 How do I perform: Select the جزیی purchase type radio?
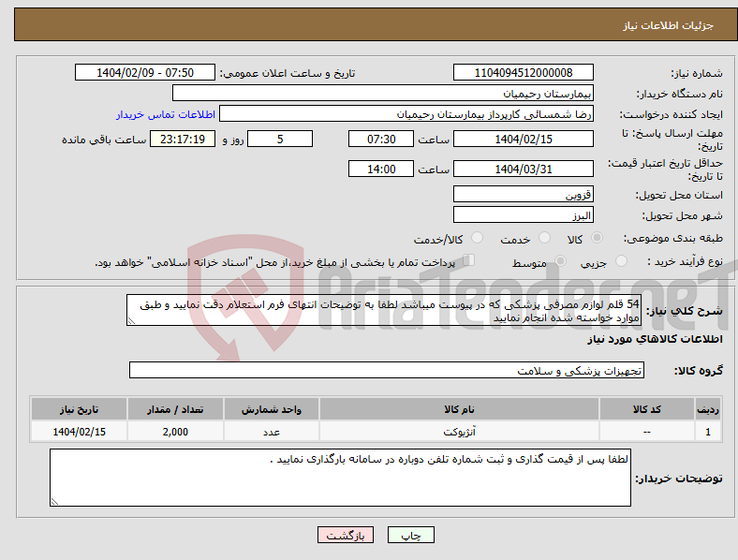point(621,261)
